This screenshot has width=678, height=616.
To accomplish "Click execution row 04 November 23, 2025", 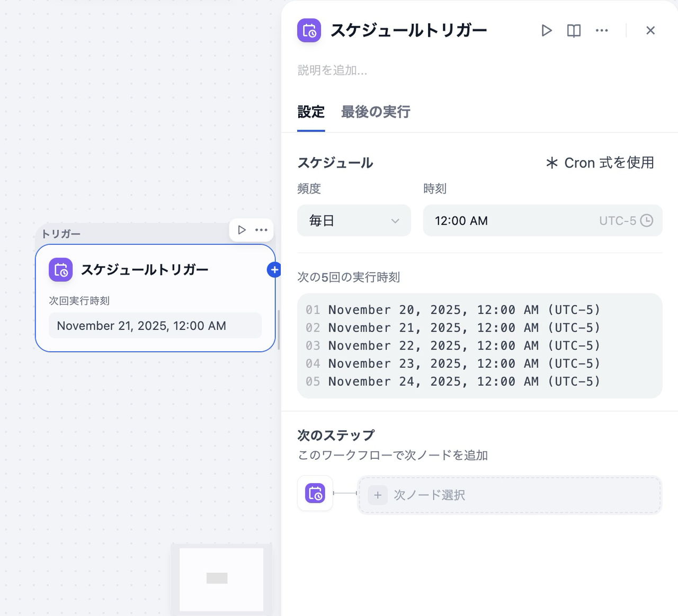I will pyautogui.click(x=453, y=363).
